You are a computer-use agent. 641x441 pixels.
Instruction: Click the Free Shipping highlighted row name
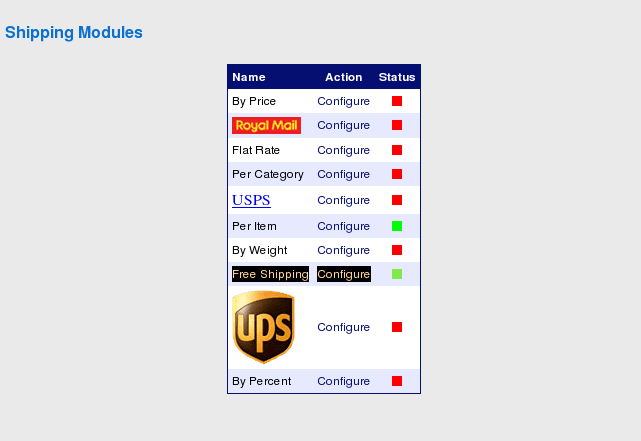[x=270, y=274]
